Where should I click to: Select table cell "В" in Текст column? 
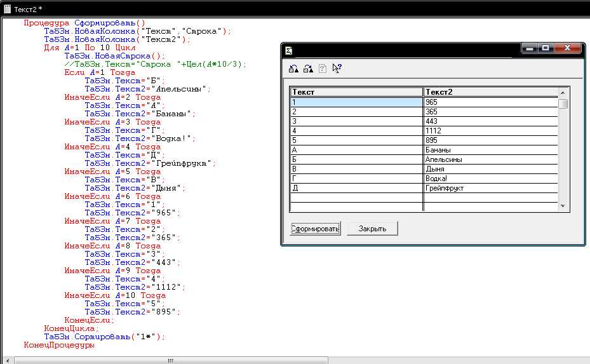tap(357, 169)
